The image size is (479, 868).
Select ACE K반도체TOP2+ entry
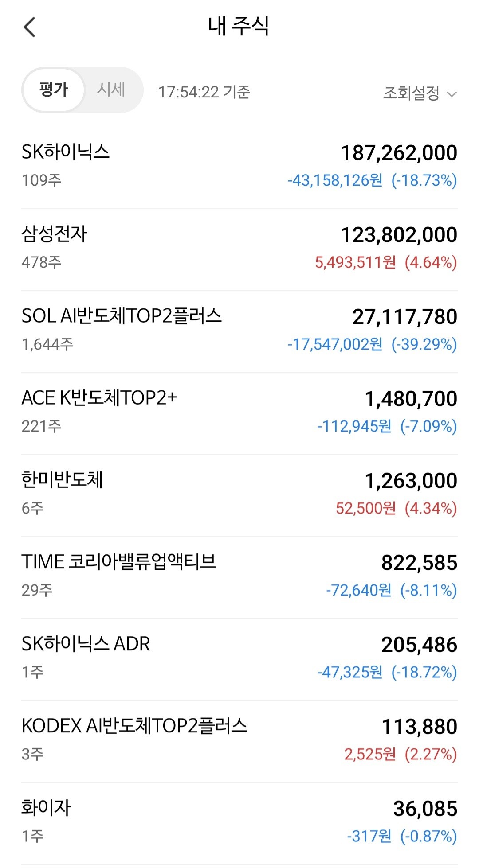point(239,413)
